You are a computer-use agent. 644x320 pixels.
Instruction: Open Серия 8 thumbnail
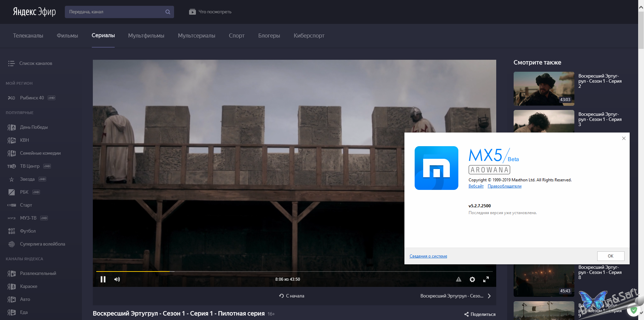544,280
